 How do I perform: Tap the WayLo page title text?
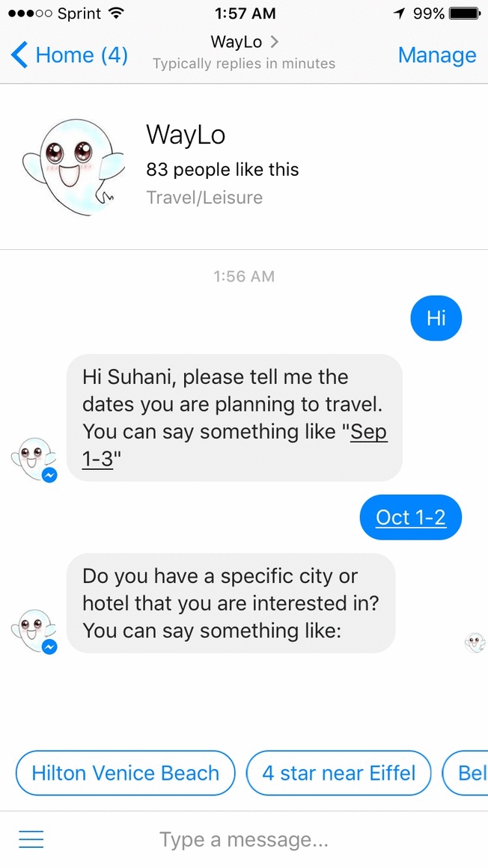coord(186,135)
